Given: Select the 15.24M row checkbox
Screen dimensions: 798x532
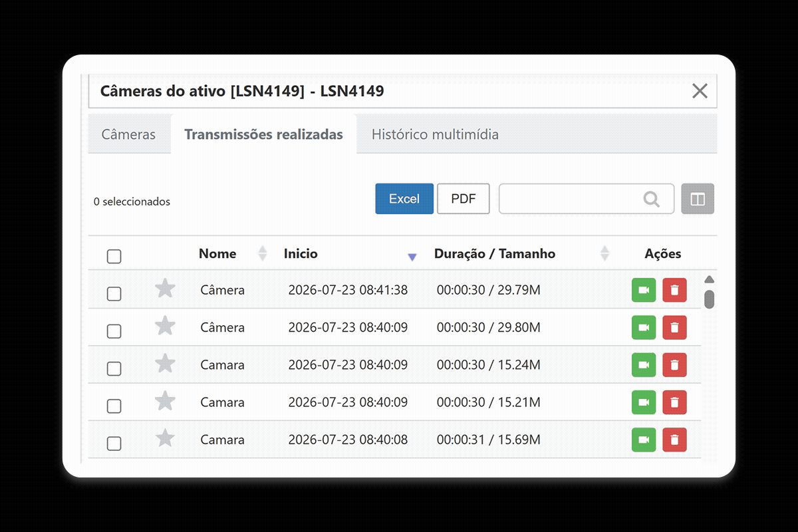Looking at the screenshot, I should [114, 368].
